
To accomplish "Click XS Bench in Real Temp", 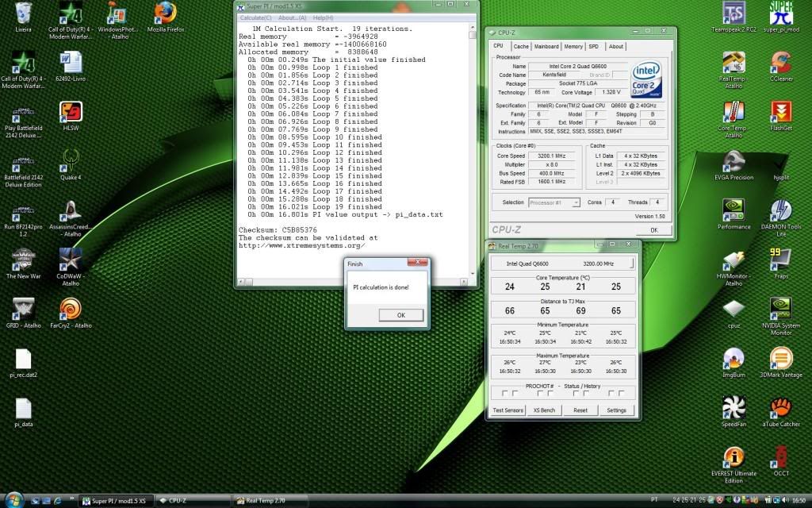I will [x=544, y=410].
